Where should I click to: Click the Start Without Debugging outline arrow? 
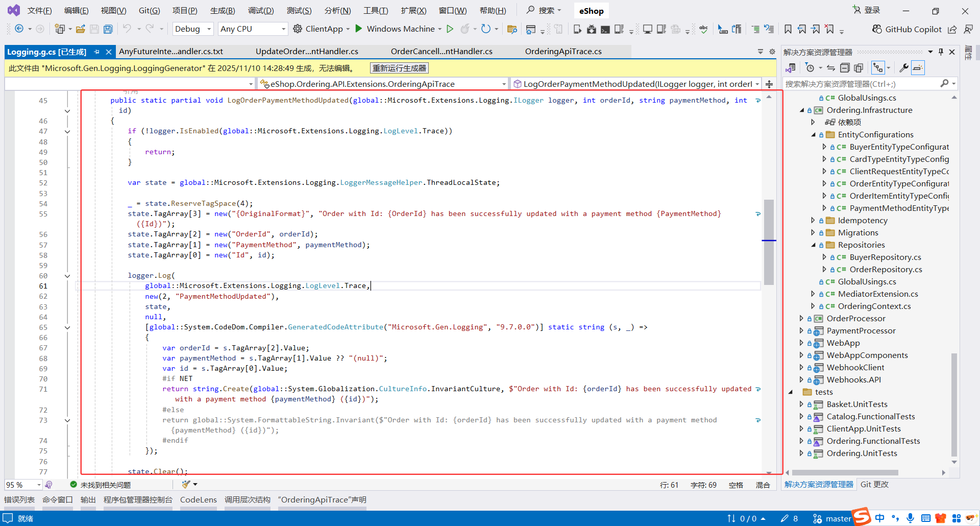click(x=450, y=29)
